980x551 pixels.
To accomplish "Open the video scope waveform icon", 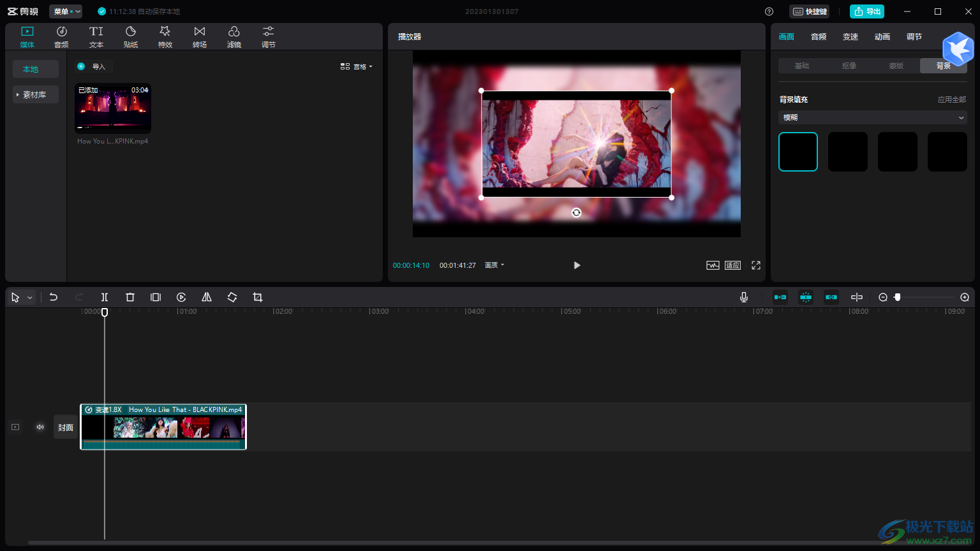I will click(713, 265).
